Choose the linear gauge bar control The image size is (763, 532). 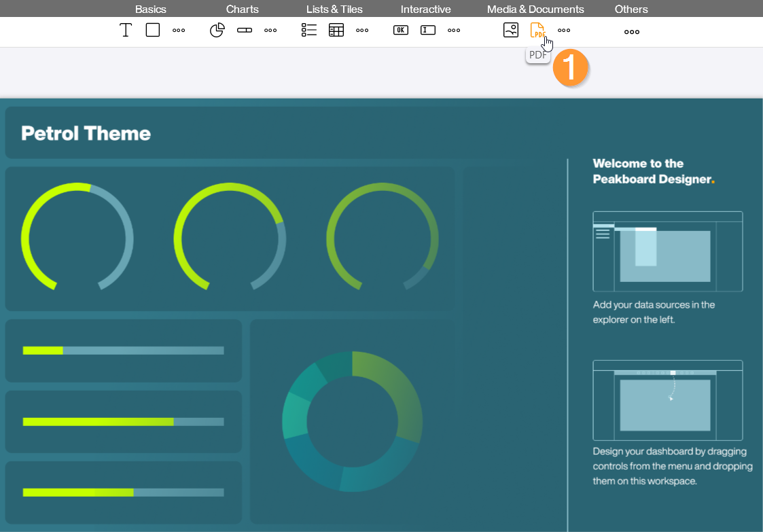pos(245,30)
